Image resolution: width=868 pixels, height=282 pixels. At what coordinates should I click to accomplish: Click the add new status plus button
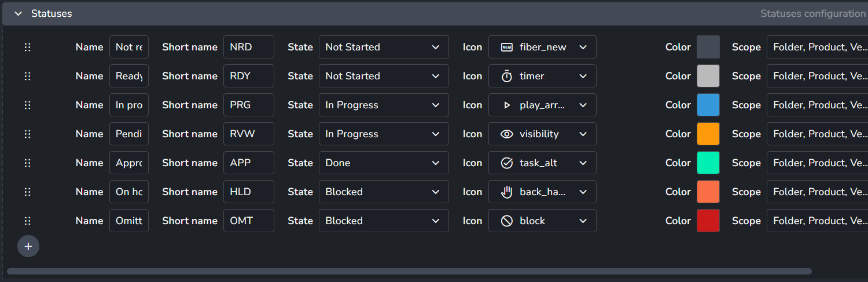coord(28,246)
